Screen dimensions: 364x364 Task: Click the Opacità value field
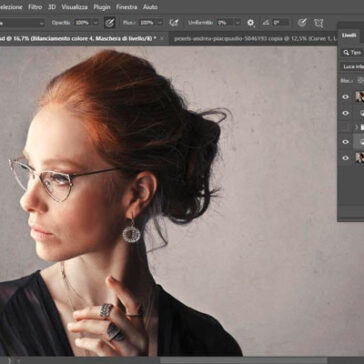82,23
